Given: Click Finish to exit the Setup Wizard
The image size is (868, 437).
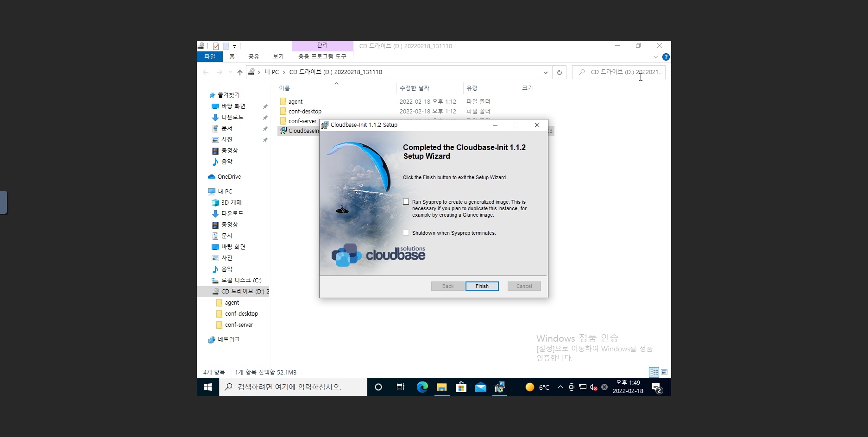Looking at the screenshot, I should pos(482,286).
